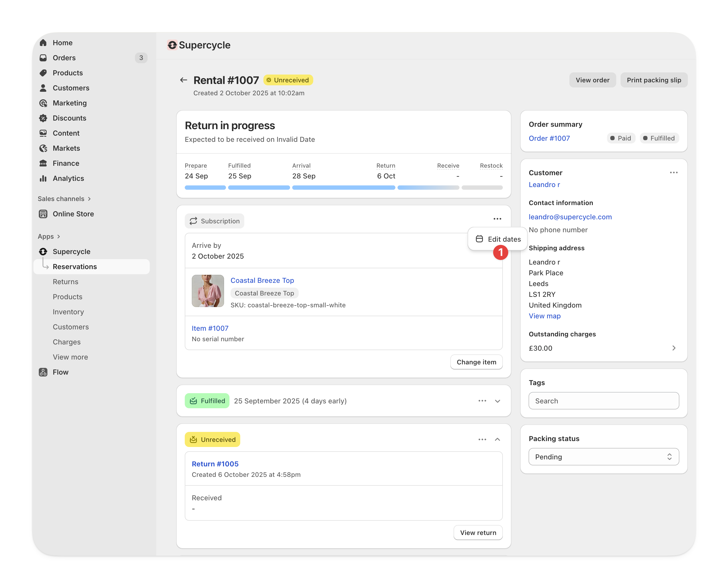Screen dimensions: 728x588
Task: Open the Packing status Pending dropdown
Action: tap(603, 457)
